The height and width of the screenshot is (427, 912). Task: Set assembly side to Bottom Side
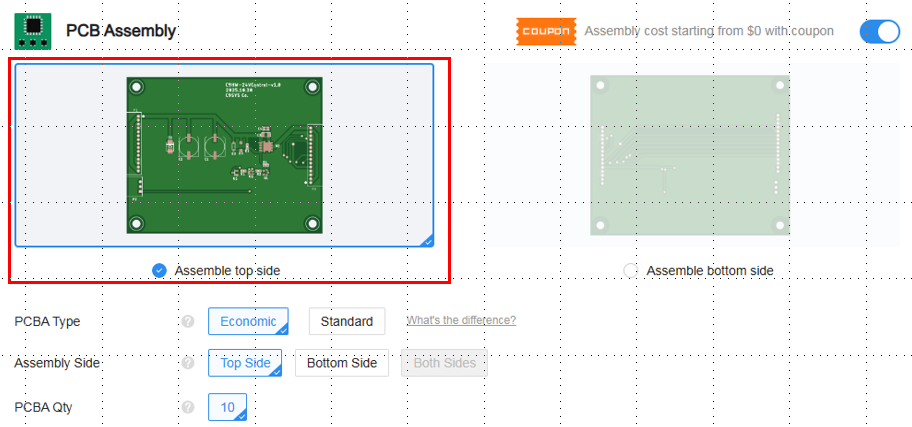click(x=342, y=363)
